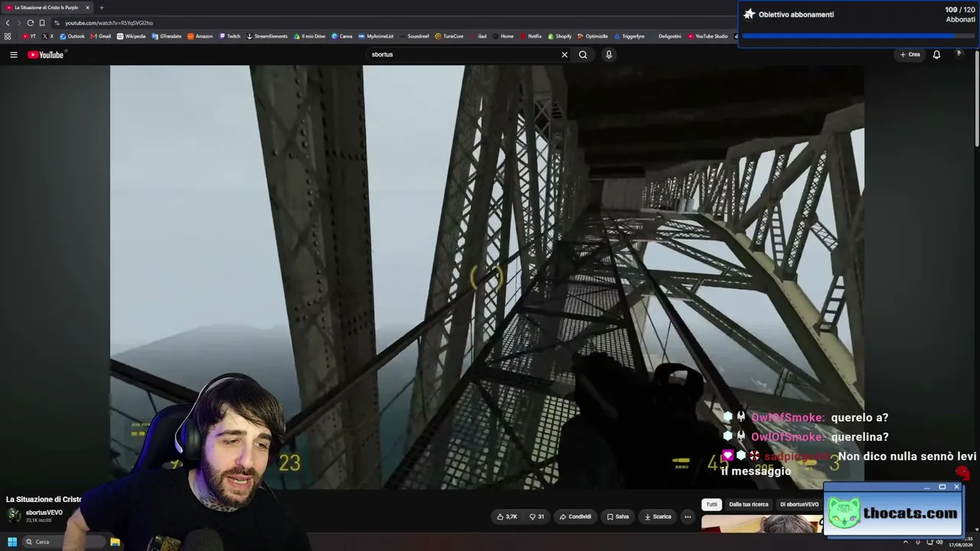This screenshot has height=551, width=980.
Task: Open the Wikipedia bookmark
Action: [131, 36]
